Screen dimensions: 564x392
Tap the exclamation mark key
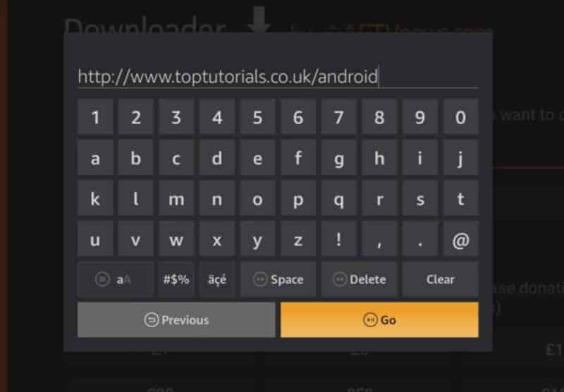tap(339, 240)
